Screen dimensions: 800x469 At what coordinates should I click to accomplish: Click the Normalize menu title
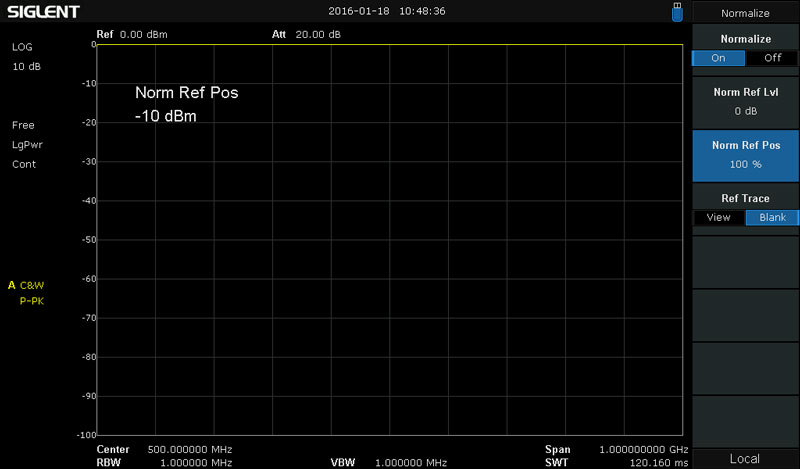click(745, 13)
